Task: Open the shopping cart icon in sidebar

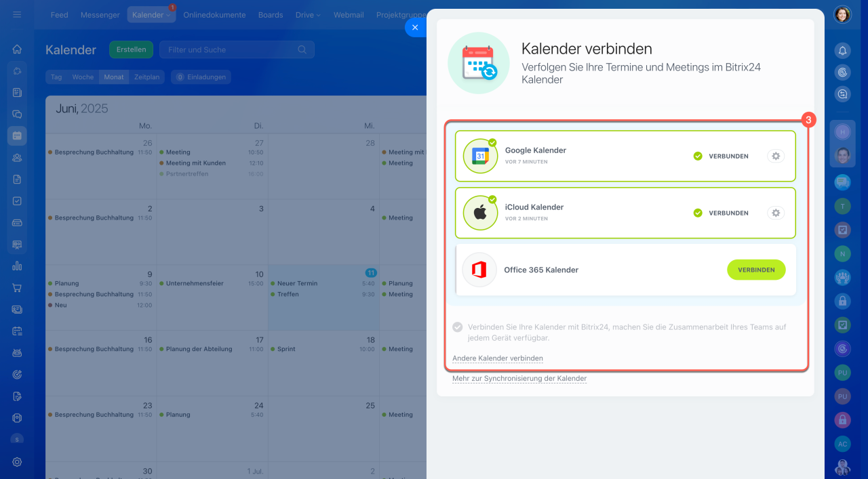Action: pos(17,287)
